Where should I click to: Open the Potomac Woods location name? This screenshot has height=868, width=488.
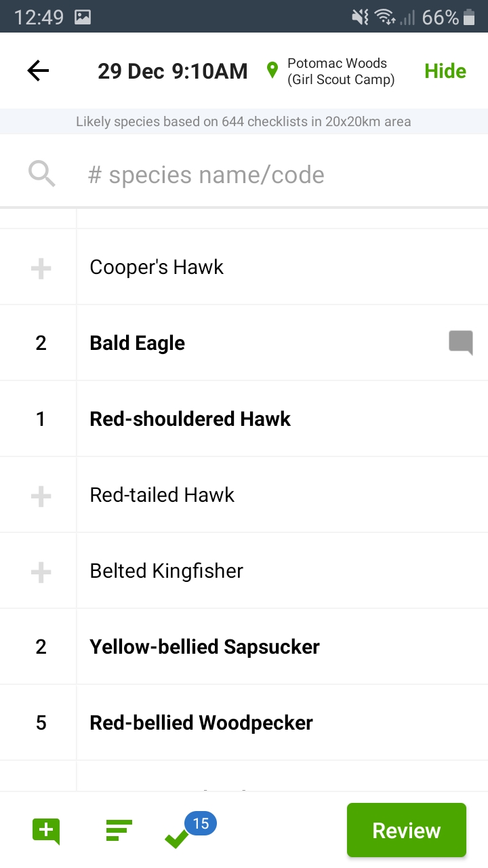pyautogui.click(x=340, y=71)
